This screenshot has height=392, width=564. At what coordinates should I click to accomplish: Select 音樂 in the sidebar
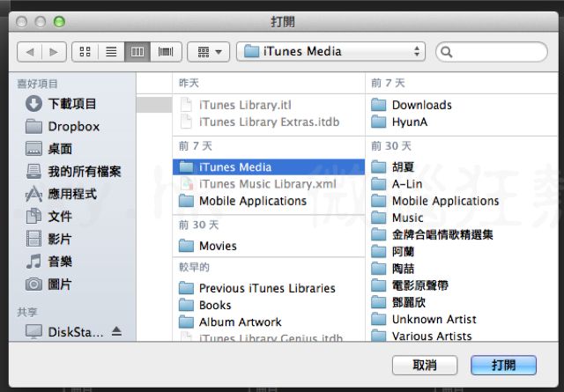pos(61,262)
